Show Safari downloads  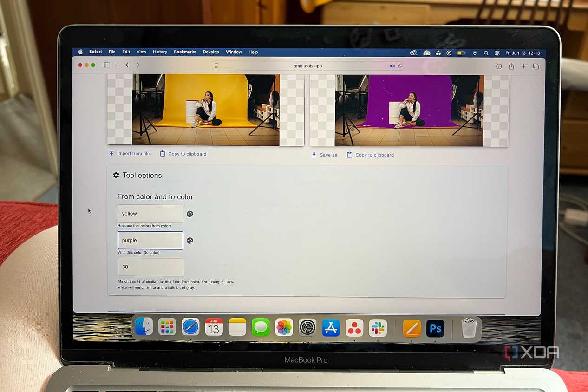point(499,66)
